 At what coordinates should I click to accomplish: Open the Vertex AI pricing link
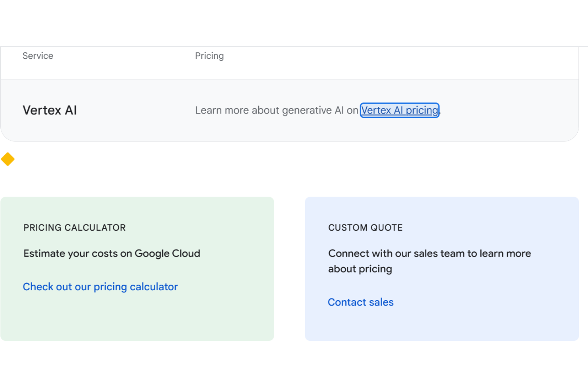click(400, 110)
